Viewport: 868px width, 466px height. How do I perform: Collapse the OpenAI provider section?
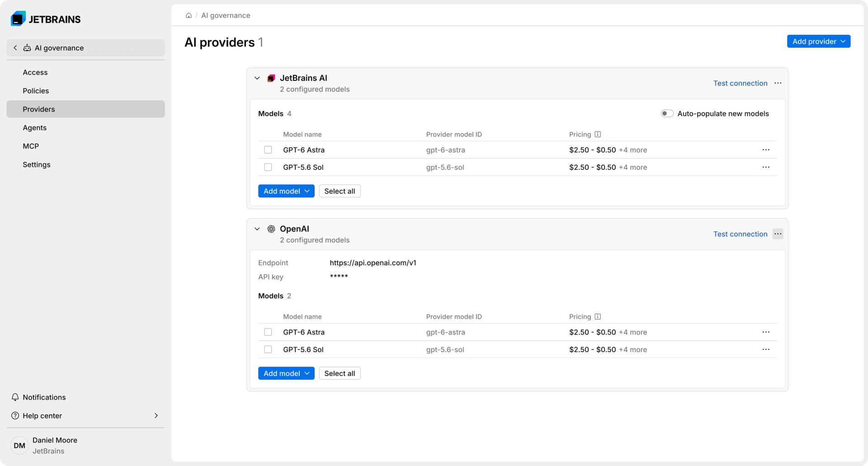[257, 229]
